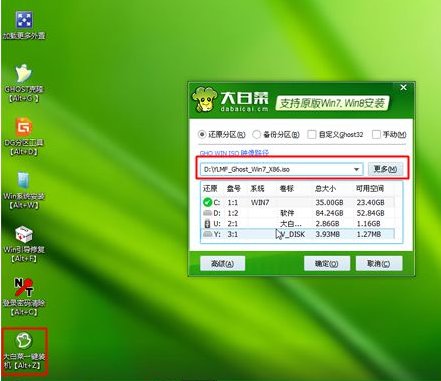
Task: Confirm with the 确定(O) button
Action: pyautogui.click(x=327, y=264)
